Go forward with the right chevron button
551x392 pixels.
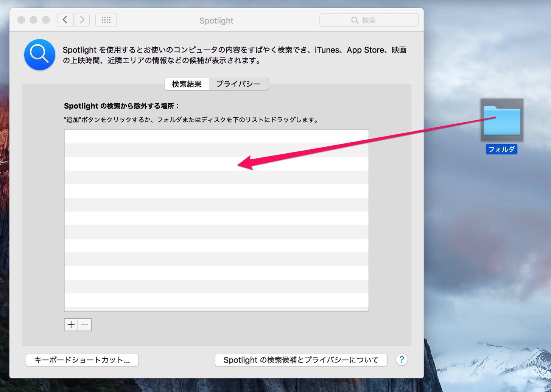(82, 20)
